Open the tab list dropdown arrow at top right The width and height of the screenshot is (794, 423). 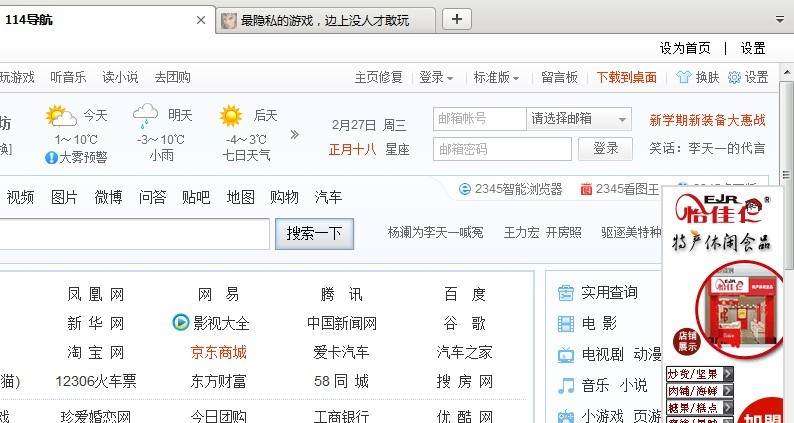[780, 20]
